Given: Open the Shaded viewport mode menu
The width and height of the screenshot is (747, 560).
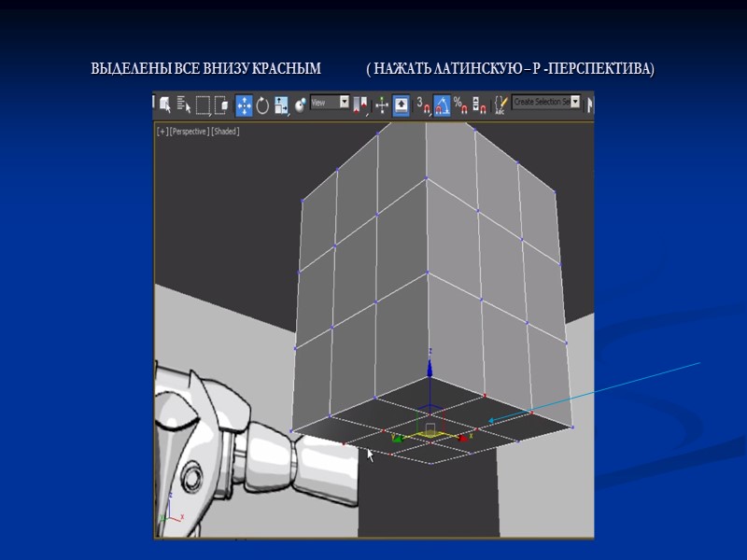Looking at the screenshot, I should [225, 132].
